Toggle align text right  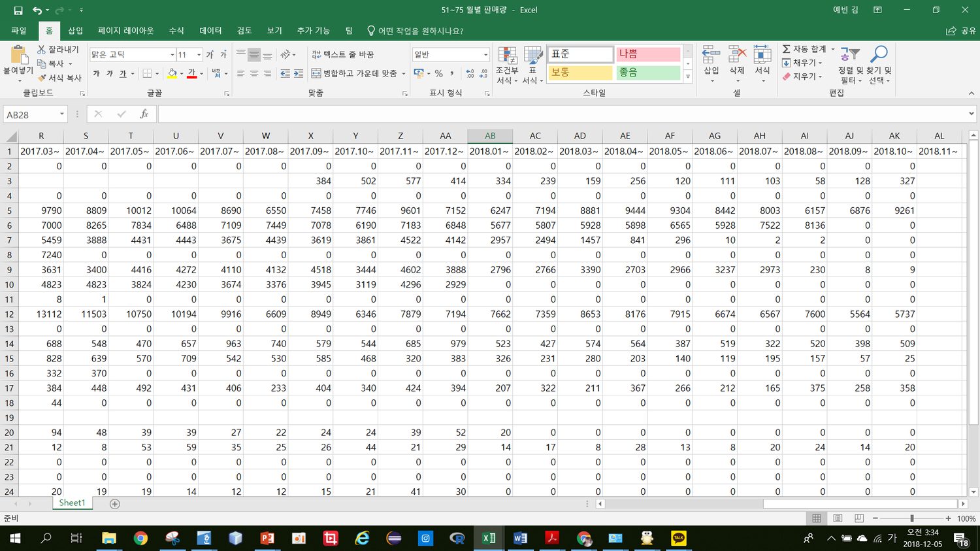267,73
